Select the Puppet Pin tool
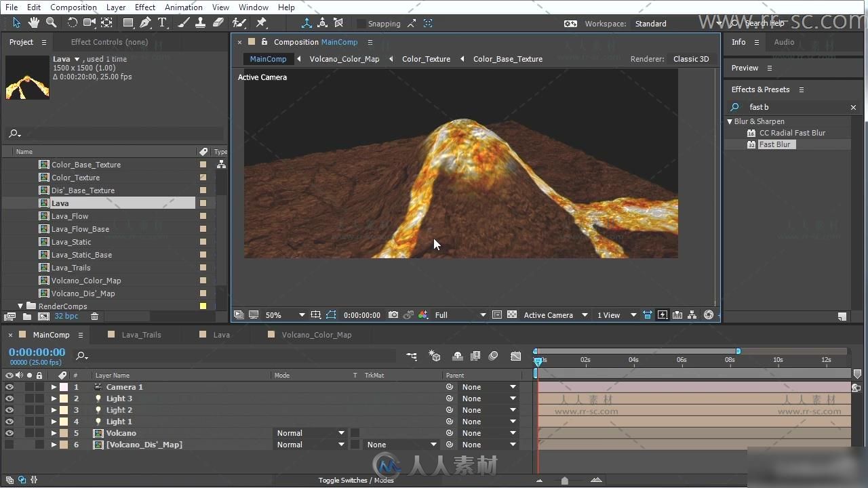 (261, 23)
